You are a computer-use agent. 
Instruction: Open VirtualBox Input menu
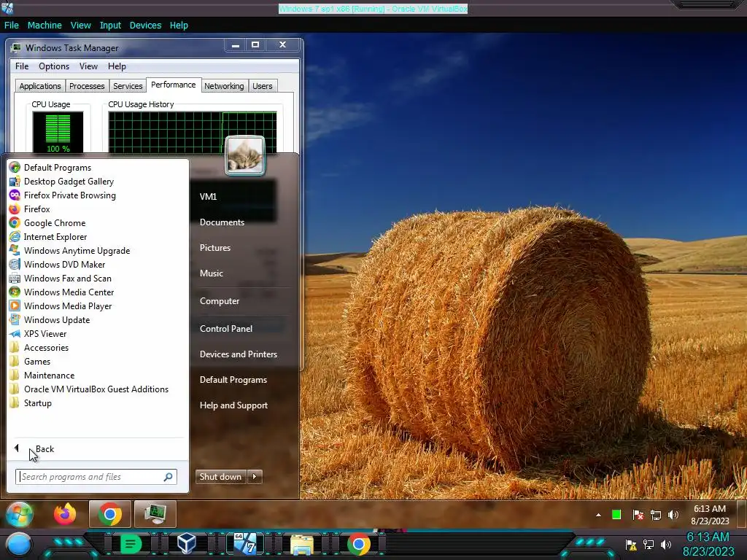point(110,26)
